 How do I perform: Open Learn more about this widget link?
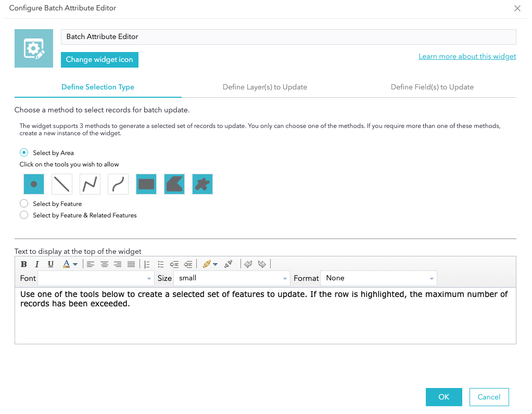pos(467,56)
